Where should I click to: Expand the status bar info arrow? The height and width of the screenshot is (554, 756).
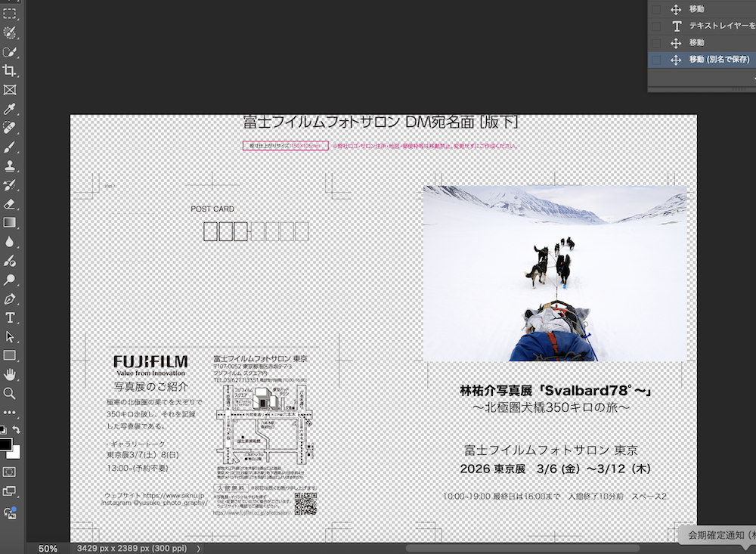click(x=199, y=548)
